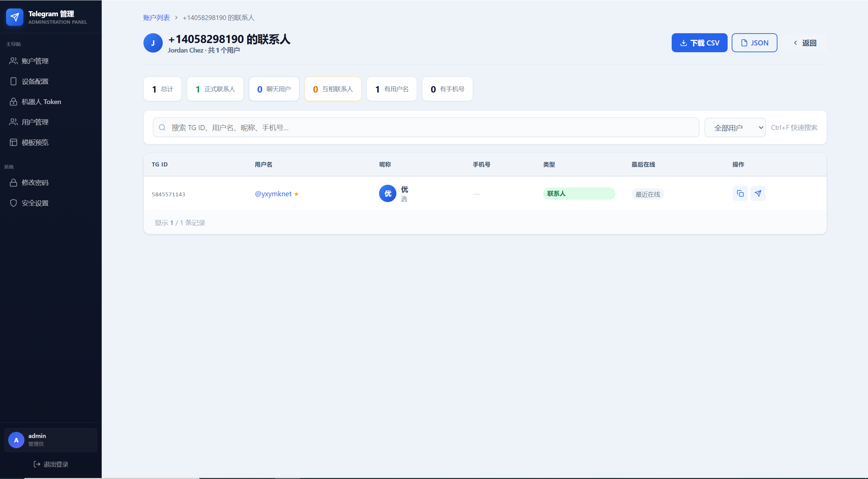The width and height of the screenshot is (868, 479).
Task: Click the copy icon in the contact row
Action: pyautogui.click(x=740, y=194)
